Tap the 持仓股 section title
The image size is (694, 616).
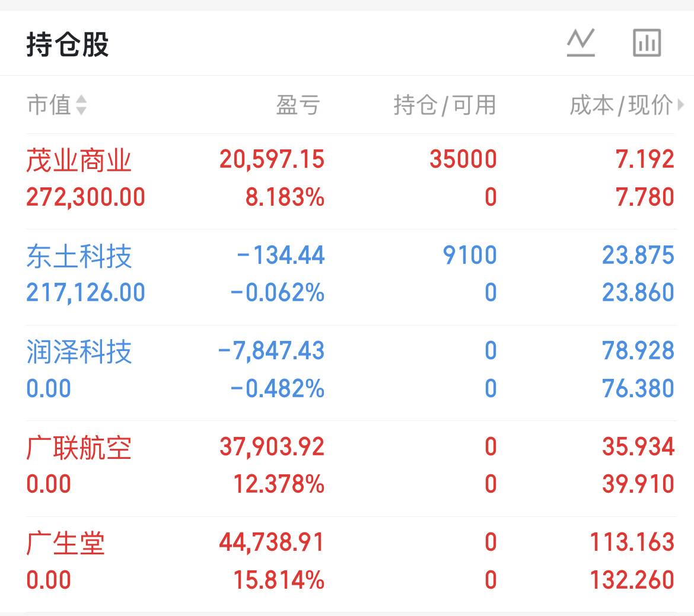[x=67, y=45]
